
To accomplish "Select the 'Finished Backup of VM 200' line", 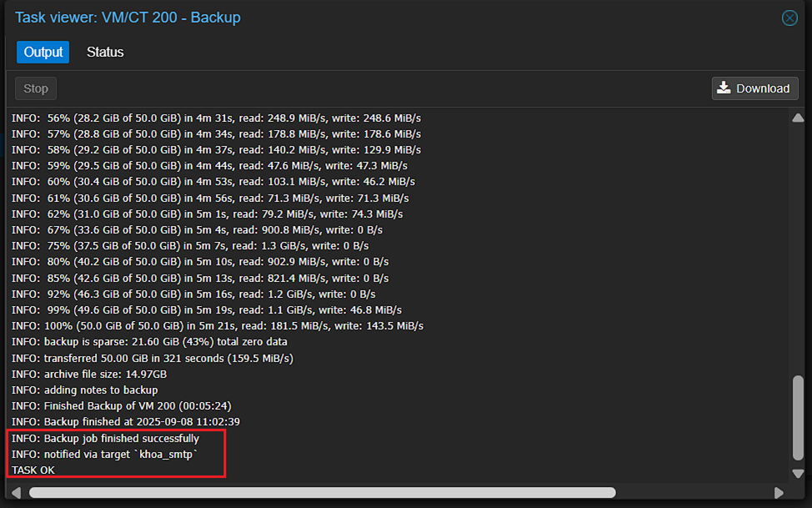I will tap(121, 406).
